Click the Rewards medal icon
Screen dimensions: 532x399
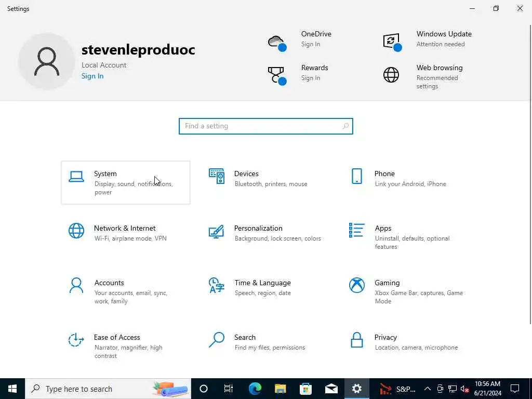(277, 76)
